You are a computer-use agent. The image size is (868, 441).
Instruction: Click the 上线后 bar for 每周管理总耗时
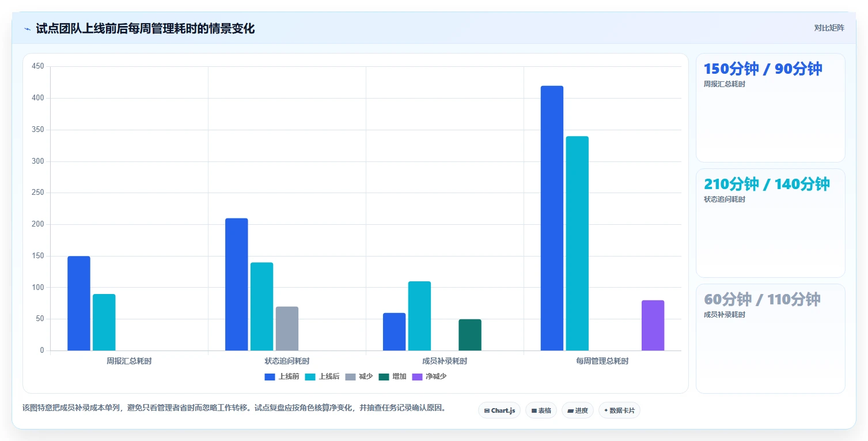coord(578,243)
